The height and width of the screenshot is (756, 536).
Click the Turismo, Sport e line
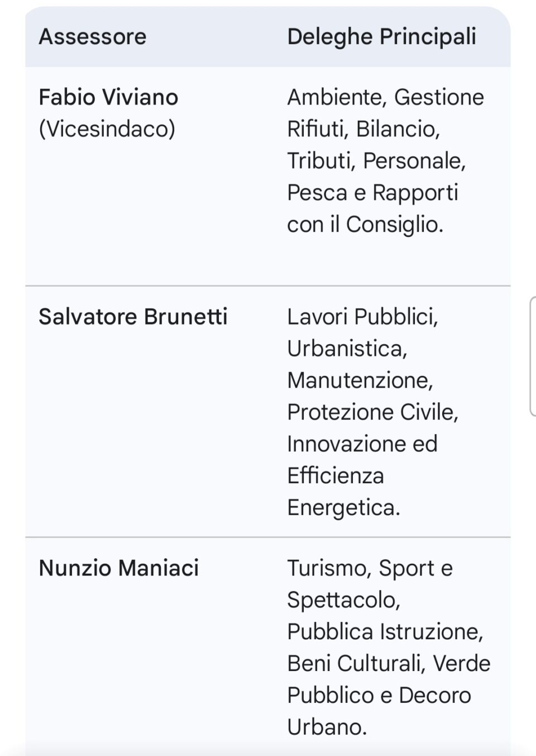point(370,568)
